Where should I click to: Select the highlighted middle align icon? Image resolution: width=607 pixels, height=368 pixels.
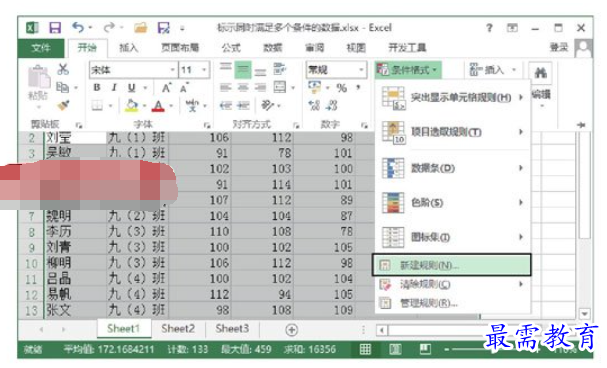tap(243, 70)
